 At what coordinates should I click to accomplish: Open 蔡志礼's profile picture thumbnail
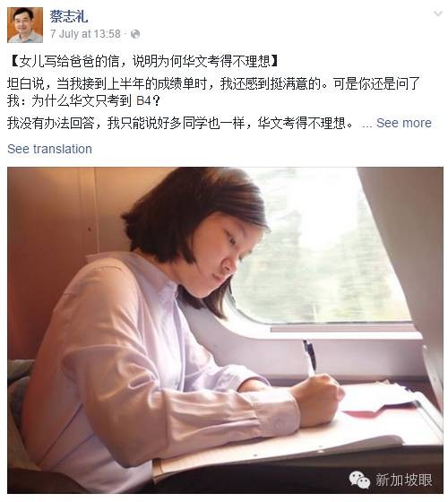[x=25, y=25]
